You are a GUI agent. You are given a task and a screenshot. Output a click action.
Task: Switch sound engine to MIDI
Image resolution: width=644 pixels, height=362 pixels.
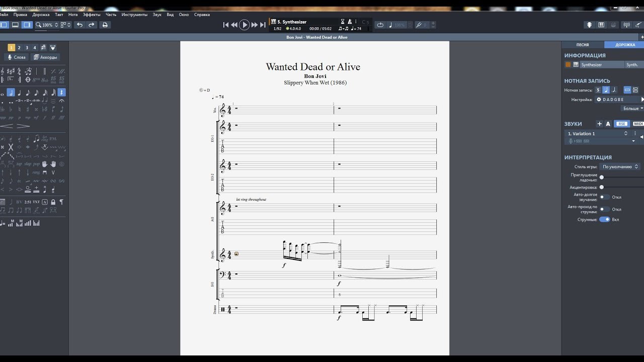tap(638, 124)
